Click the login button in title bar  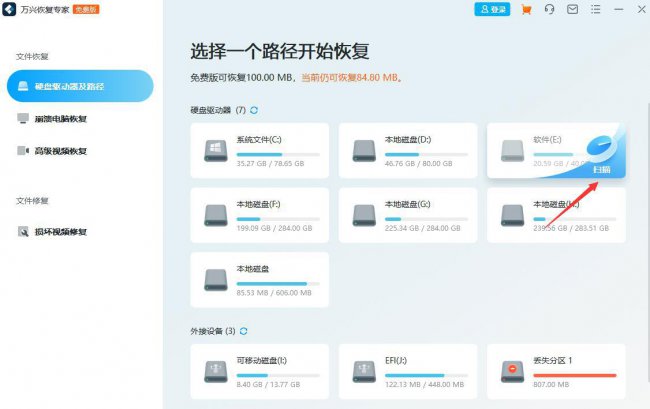[492, 9]
